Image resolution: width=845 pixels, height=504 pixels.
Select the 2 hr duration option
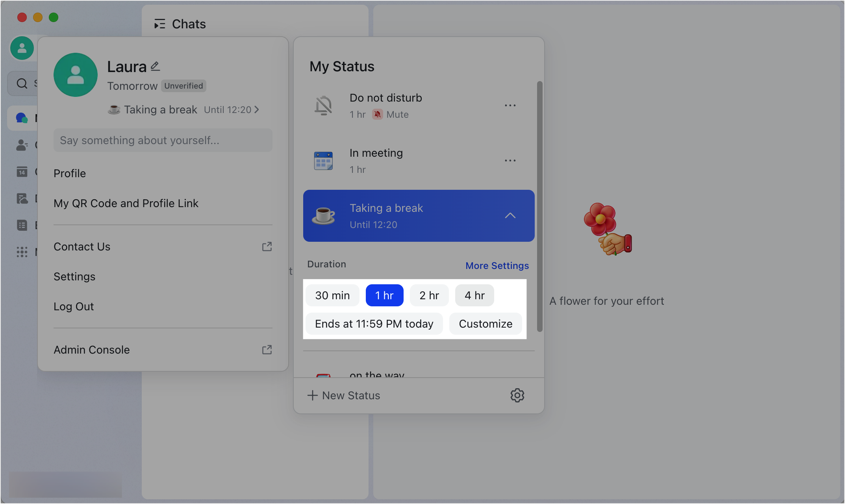pyautogui.click(x=429, y=295)
